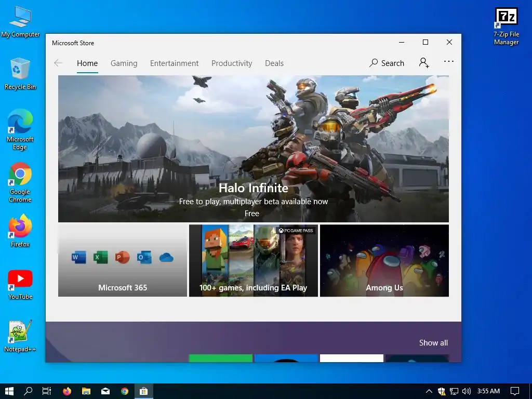Click the PowerPoint icon in Microsoft 365 tile

pos(122,257)
